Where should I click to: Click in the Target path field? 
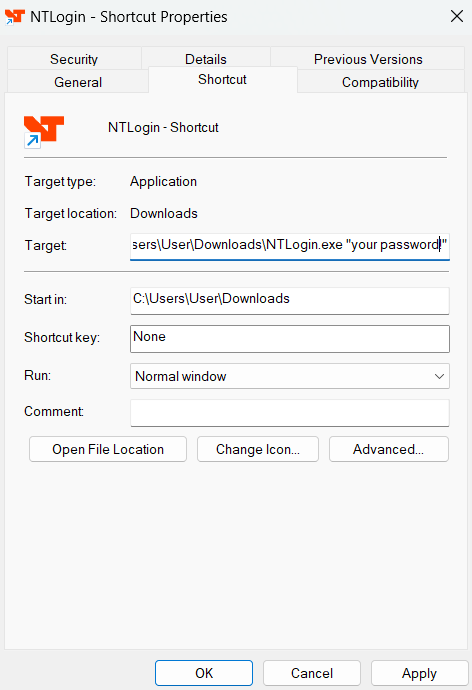pyautogui.click(x=289, y=245)
